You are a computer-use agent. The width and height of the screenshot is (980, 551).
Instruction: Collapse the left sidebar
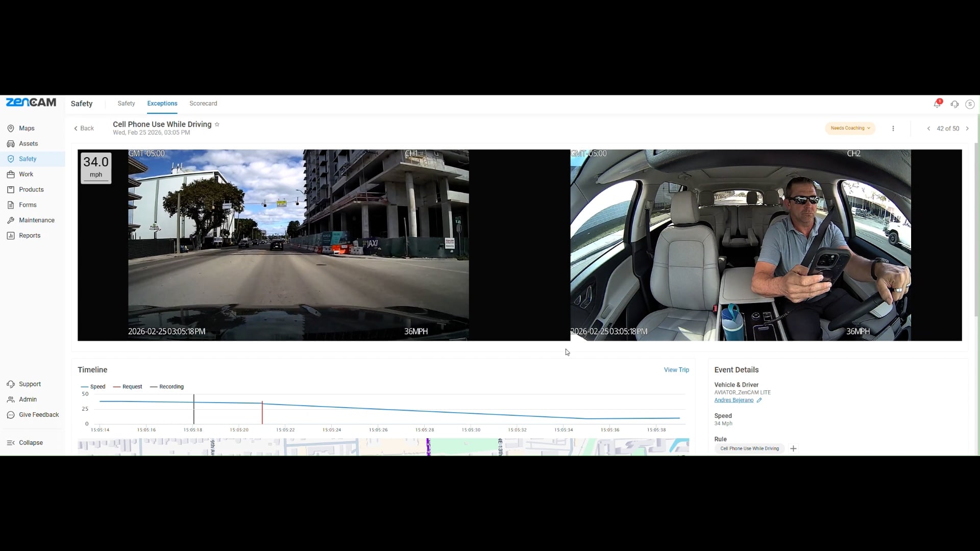pos(24,443)
